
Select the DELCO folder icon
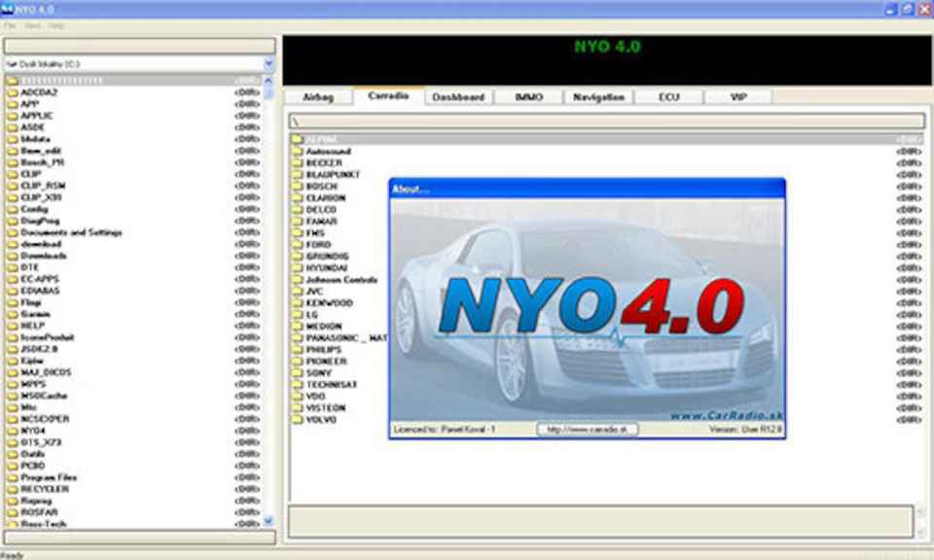click(298, 209)
